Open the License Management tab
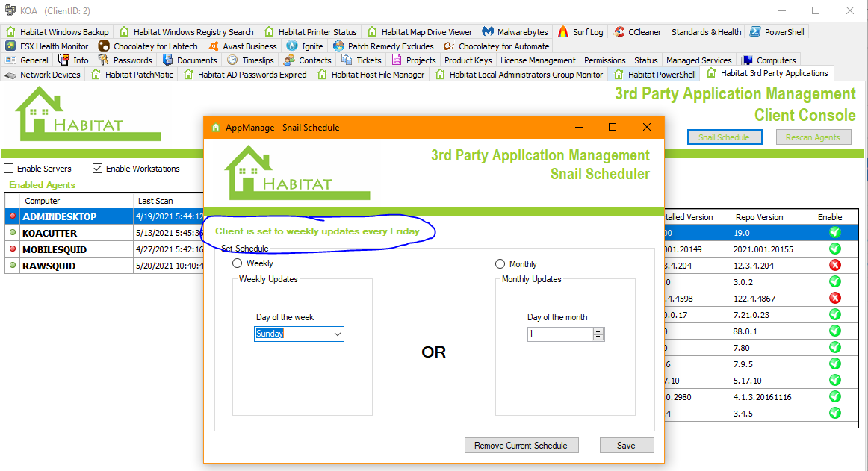 pyautogui.click(x=538, y=60)
